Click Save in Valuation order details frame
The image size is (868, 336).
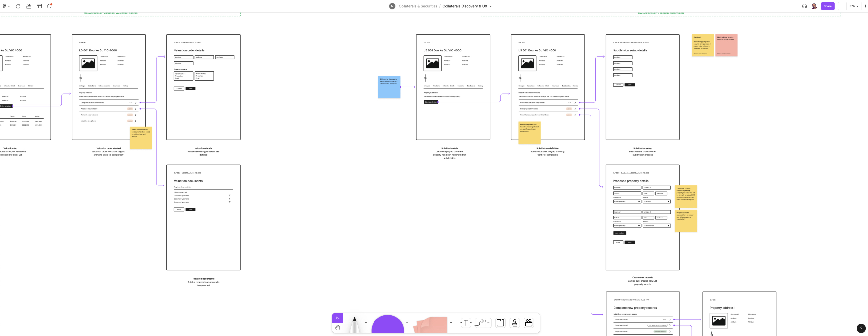pyautogui.click(x=191, y=89)
